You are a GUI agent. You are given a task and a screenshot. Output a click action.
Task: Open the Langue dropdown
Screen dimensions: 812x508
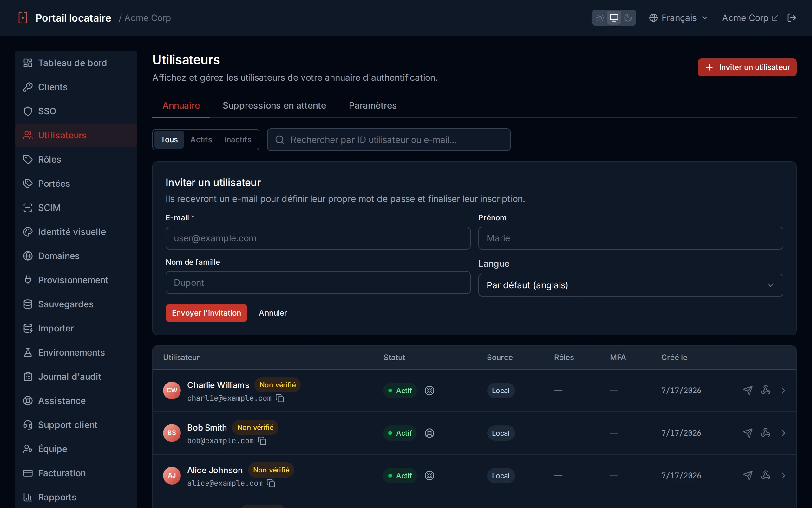pyautogui.click(x=631, y=285)
